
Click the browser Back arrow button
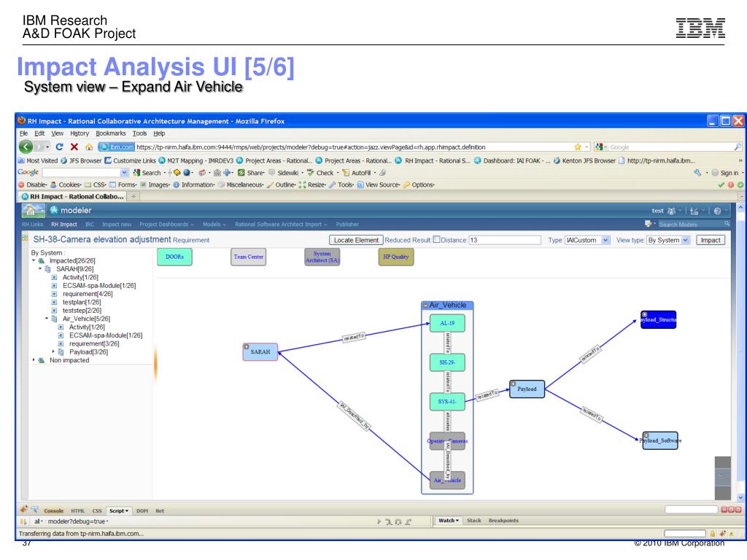point(26,147)
